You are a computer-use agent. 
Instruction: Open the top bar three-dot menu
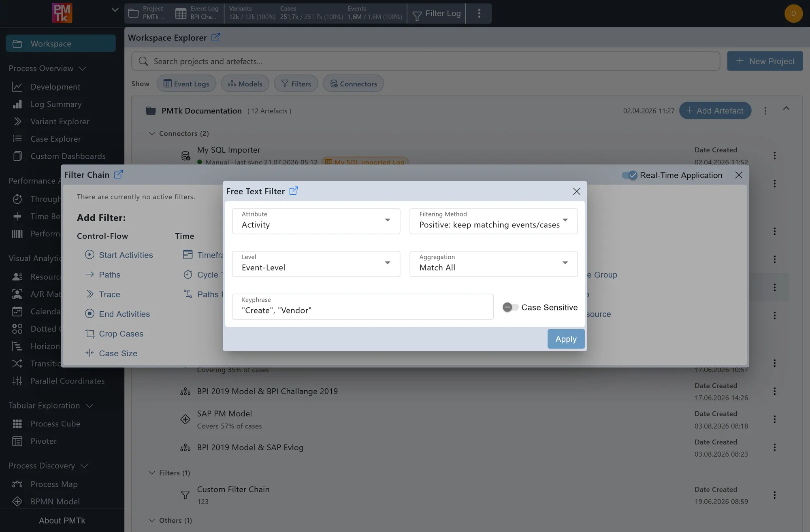[479, 13]
